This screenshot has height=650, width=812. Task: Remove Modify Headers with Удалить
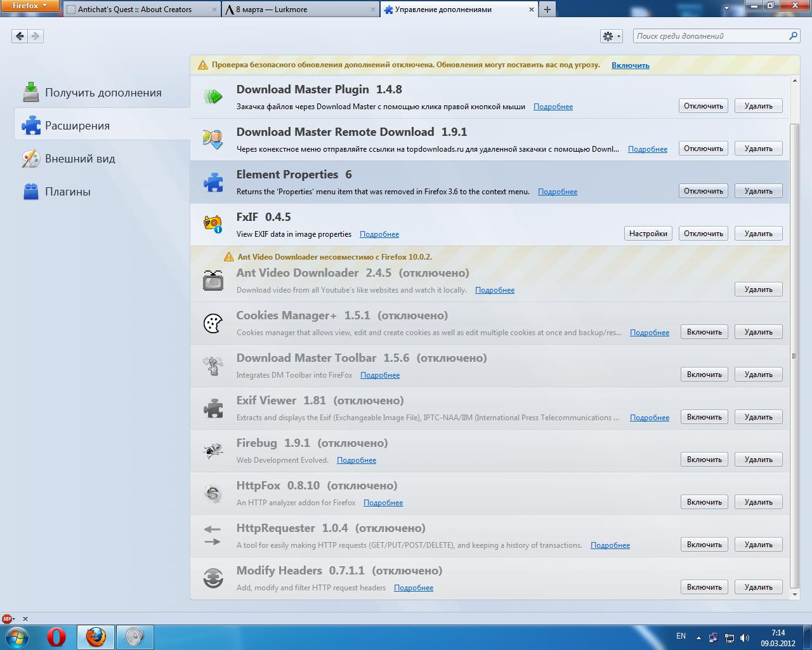(x=759, y=587)
